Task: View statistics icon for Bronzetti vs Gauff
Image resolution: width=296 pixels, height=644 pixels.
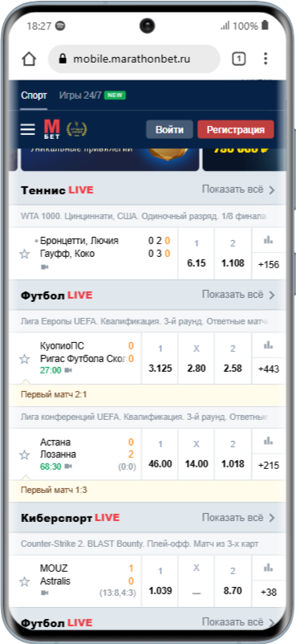Action: [269, 240]
